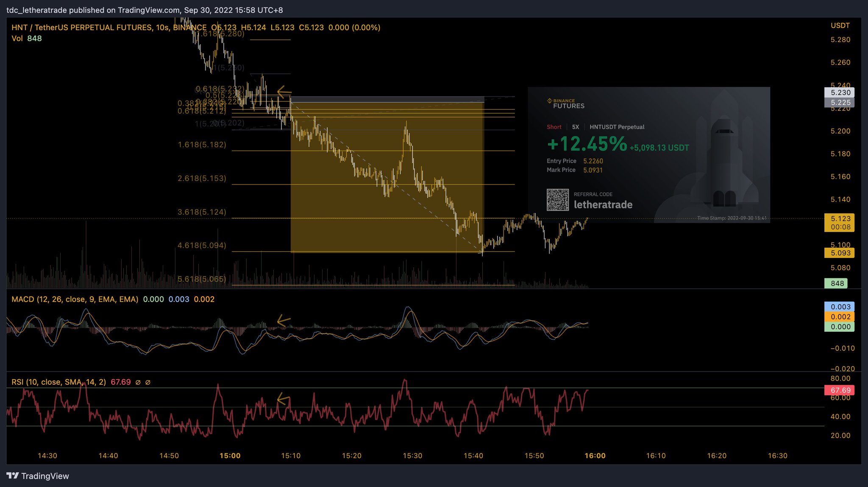Click the 5.618(5.065) Fibonacci level label
This screenshot has width=868, height=487.
coord(202,279)
